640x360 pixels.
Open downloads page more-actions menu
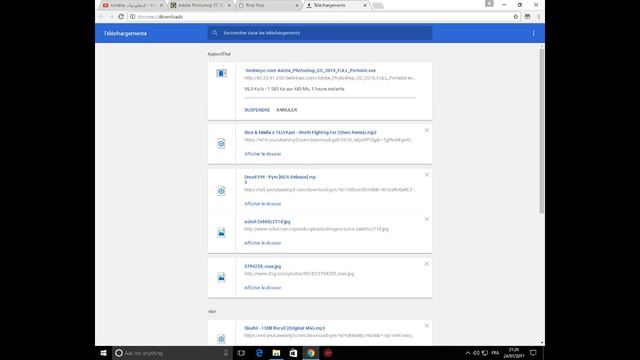pyautogui.click(x=533, y=33)
